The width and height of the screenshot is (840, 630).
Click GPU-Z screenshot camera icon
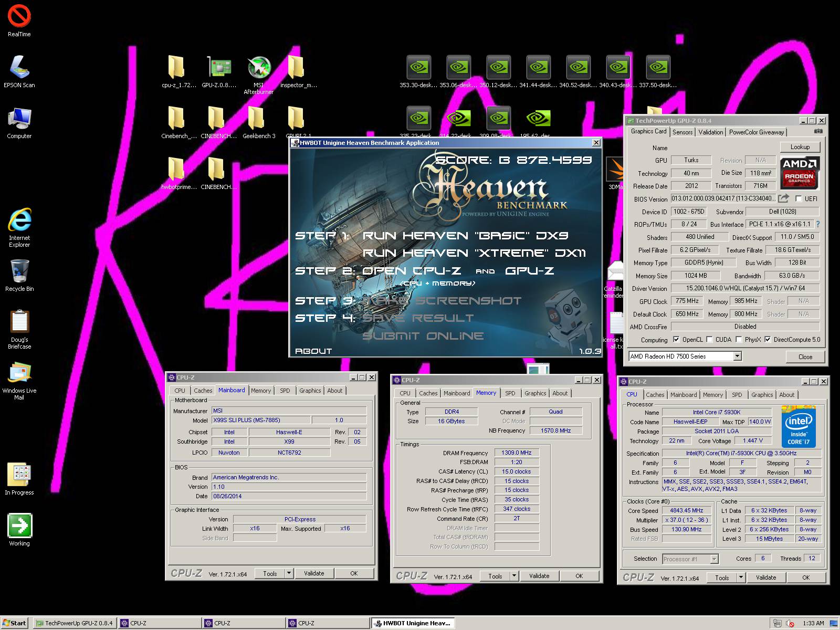pos(818,131)
